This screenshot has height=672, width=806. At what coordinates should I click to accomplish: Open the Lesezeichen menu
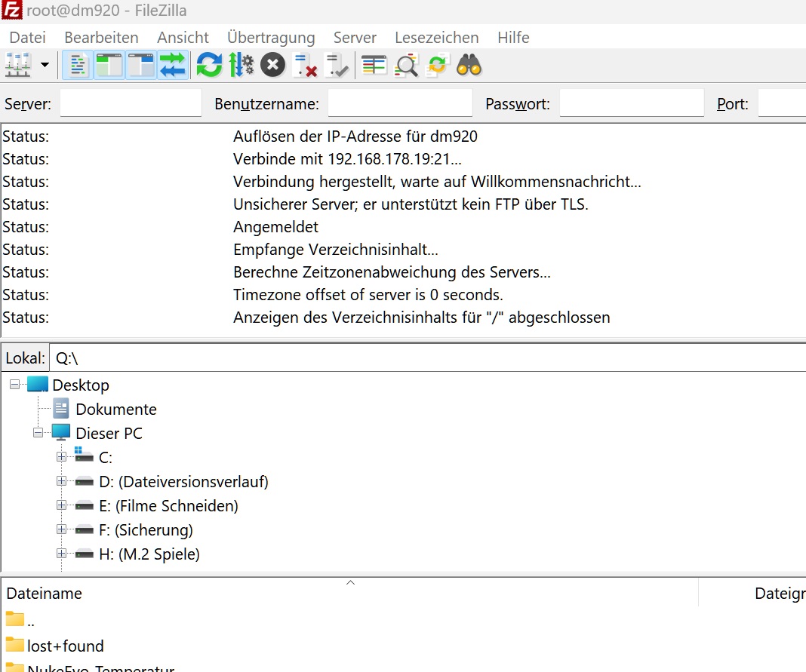[436, 38]
